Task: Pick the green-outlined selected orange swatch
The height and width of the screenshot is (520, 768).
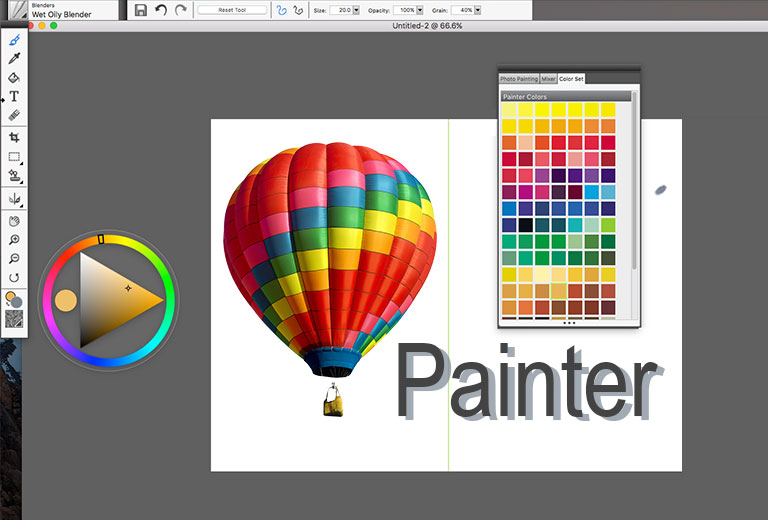Action: 558,291
